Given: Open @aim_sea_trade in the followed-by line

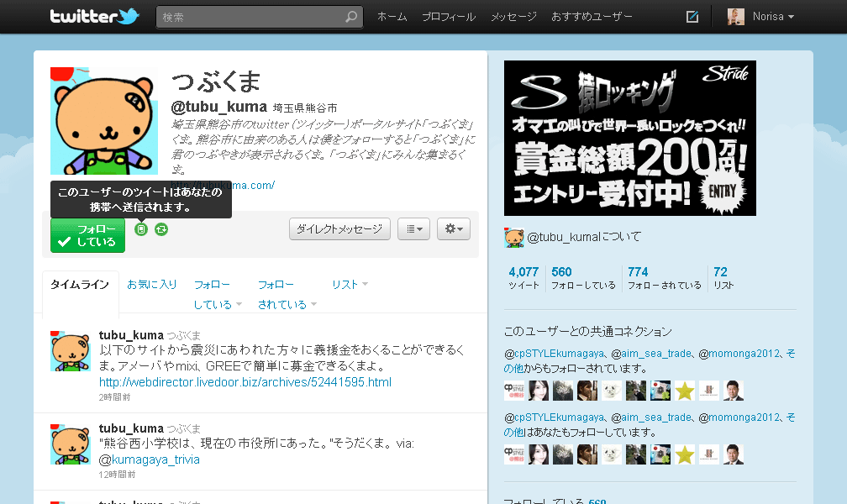Looking at the screenshot, I should (x=651, y=354).
